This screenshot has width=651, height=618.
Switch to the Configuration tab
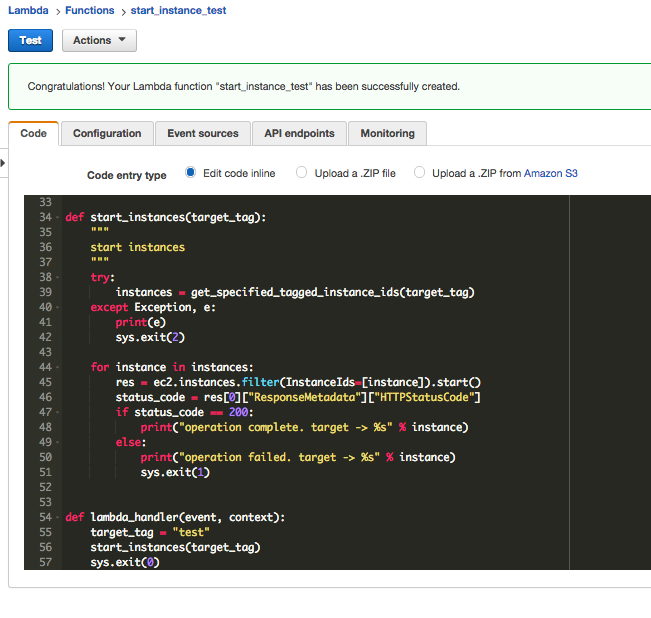click(107, 133)
